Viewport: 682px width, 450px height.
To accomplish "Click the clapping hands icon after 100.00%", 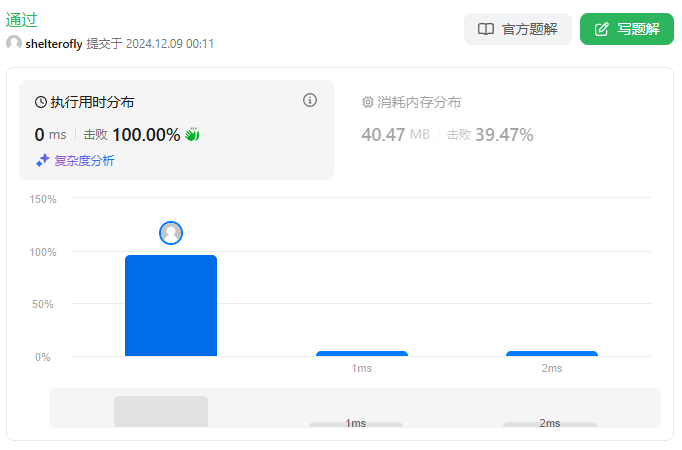I will [x=192, y=134].
